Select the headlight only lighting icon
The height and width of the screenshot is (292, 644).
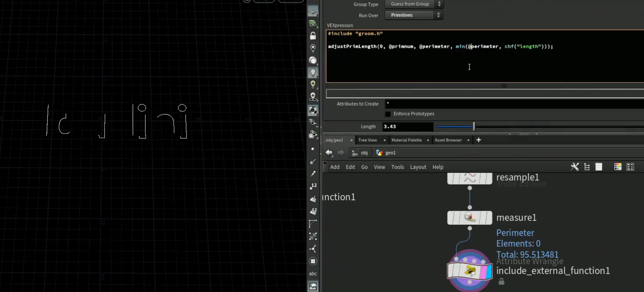[313, 60]
